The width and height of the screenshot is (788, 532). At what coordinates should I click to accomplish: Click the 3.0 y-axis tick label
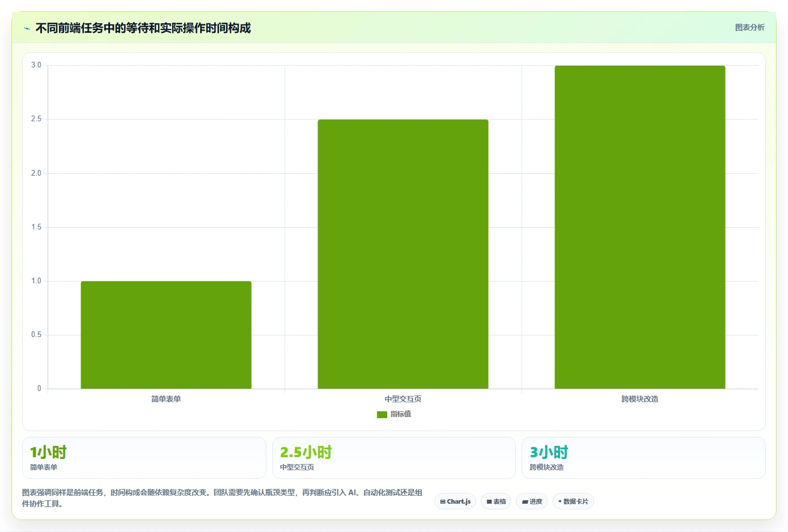36,65
